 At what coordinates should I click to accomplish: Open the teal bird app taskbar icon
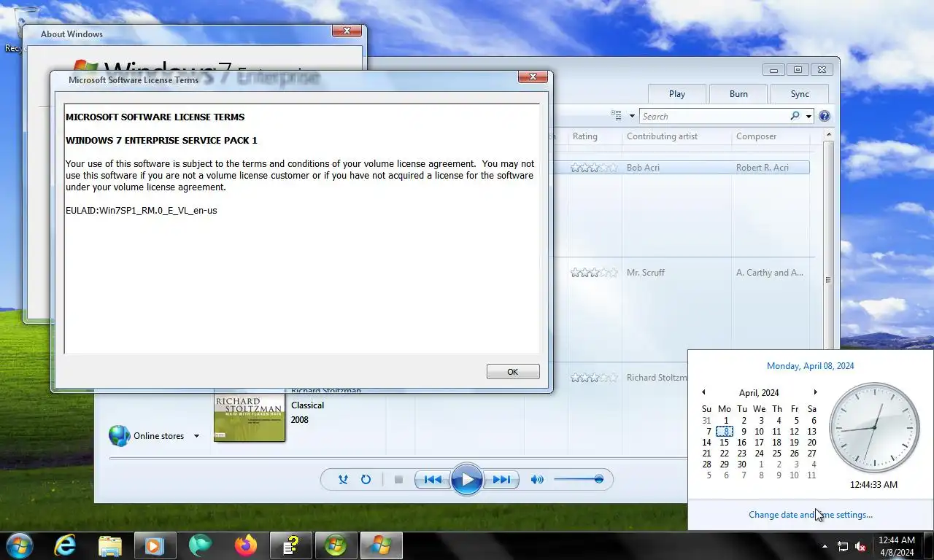(x=200, y=545)
